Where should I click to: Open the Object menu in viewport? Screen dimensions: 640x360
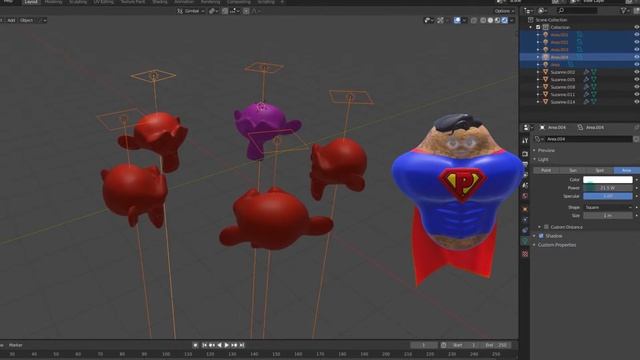pos(27,20)
